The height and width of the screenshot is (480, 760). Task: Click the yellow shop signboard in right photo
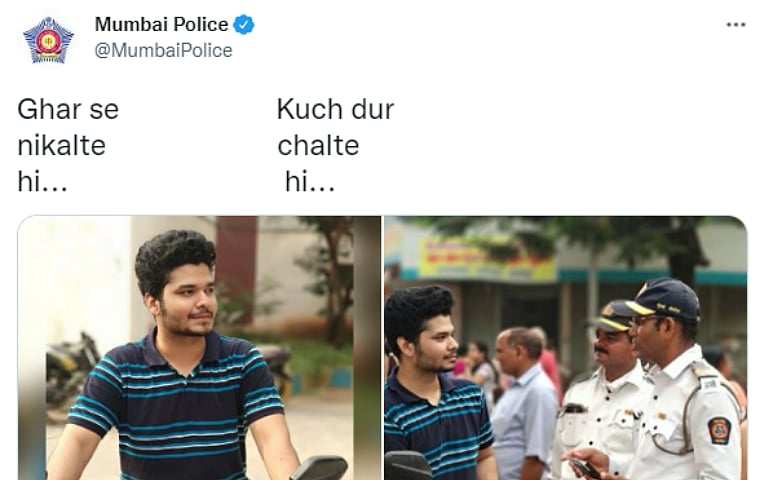tap(487, 259)
